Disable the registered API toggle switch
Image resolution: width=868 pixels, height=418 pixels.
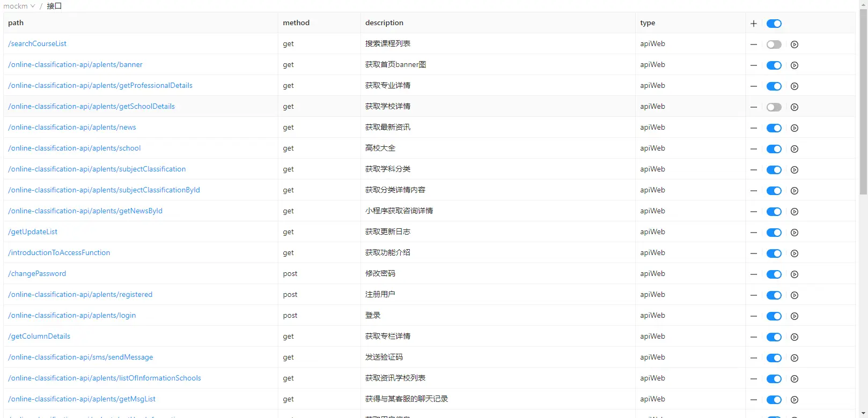774,295
